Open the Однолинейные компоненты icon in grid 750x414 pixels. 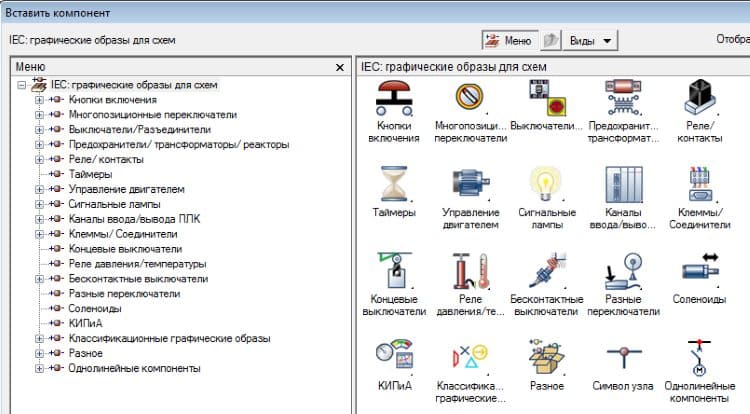tap(699, 358)
